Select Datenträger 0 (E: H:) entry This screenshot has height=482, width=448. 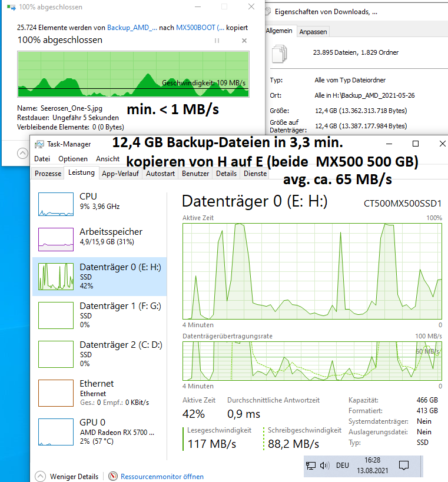point(99,277)
